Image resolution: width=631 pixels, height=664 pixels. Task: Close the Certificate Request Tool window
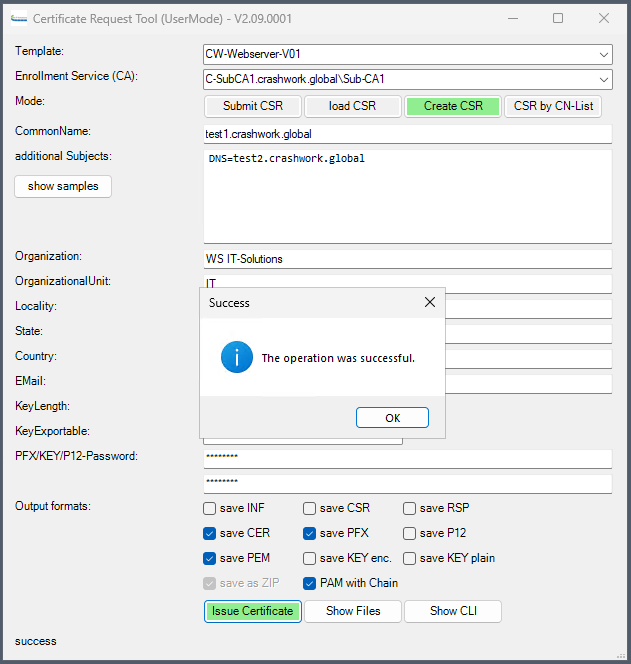pyautogui.click(x=604, y=18)
